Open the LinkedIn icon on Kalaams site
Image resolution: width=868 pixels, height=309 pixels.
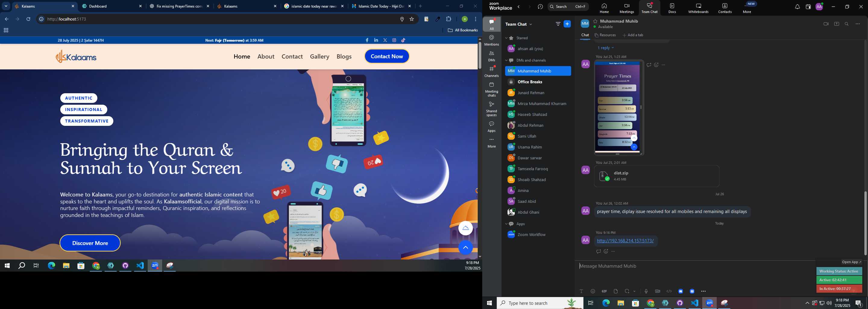[x=376, y=40]
